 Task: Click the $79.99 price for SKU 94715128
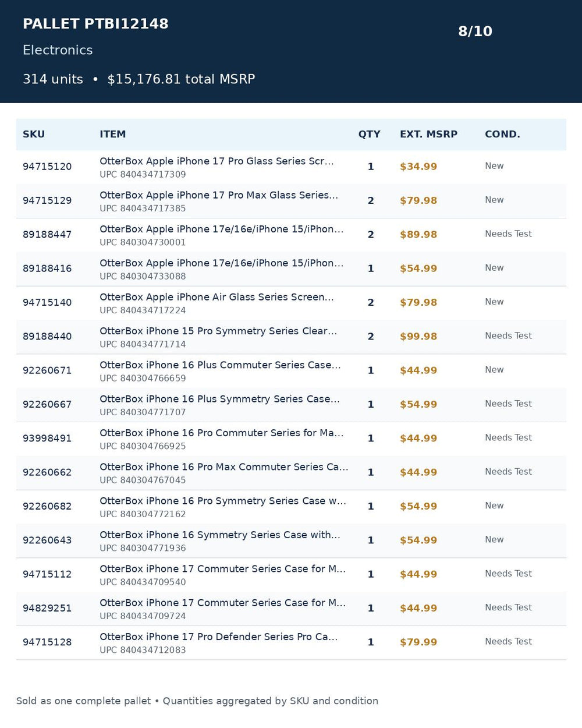418,642
